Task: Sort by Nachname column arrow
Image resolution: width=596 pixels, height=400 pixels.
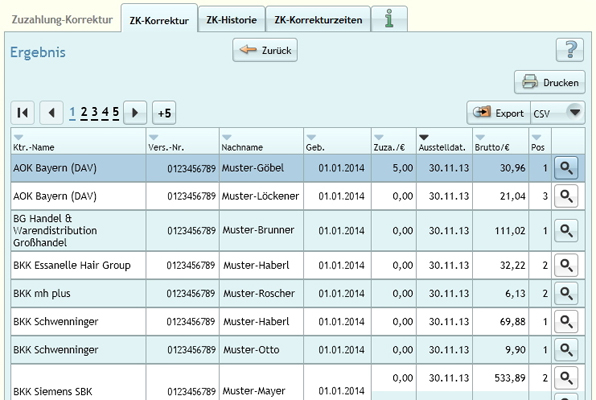Action: (x=227, y=137)
